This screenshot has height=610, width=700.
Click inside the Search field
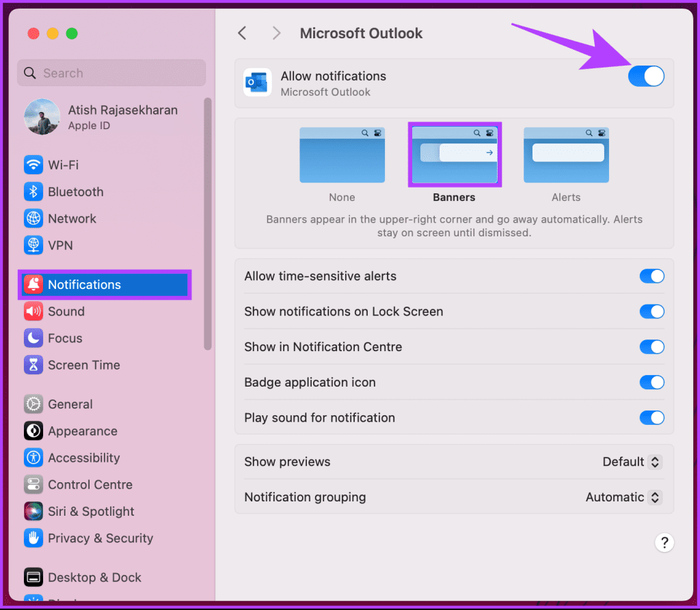pos(111,72)
